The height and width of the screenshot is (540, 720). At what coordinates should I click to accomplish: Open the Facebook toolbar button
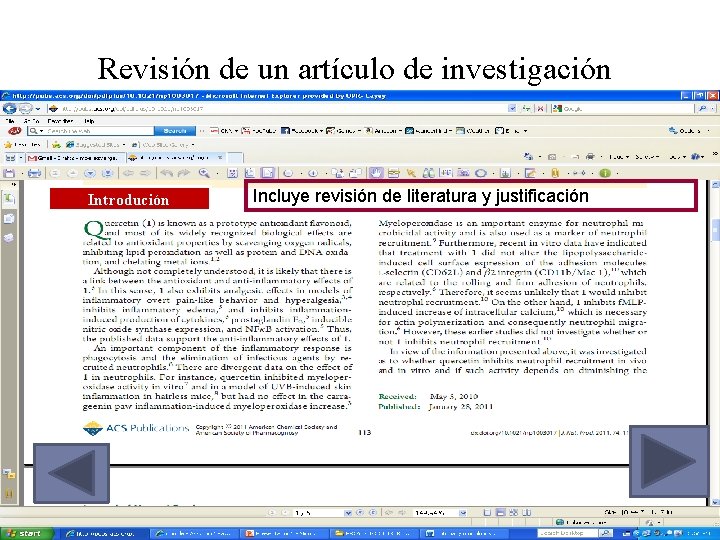[x=302, y=131]
